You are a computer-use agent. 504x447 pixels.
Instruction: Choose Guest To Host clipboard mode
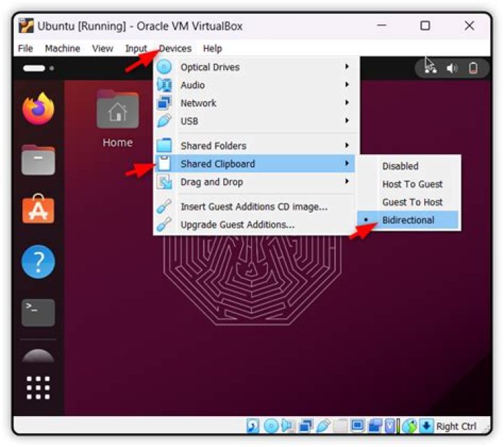click(408, 202)
